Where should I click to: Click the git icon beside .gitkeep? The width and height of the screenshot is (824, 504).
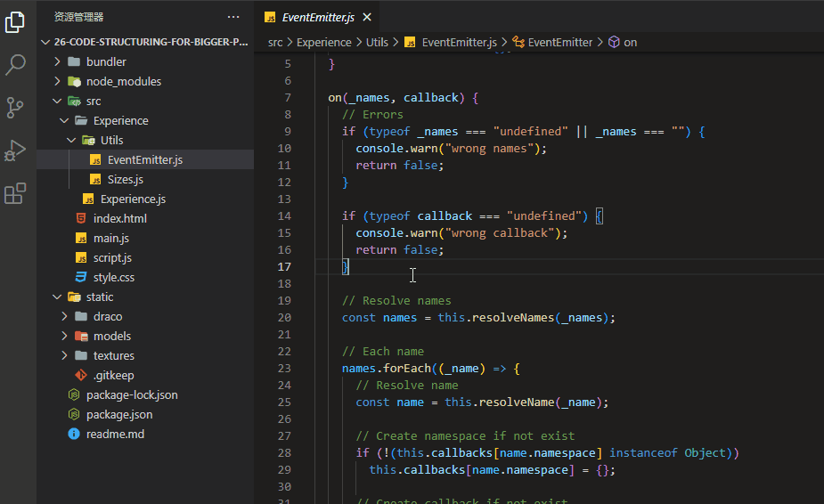click(x=81, y=375)
